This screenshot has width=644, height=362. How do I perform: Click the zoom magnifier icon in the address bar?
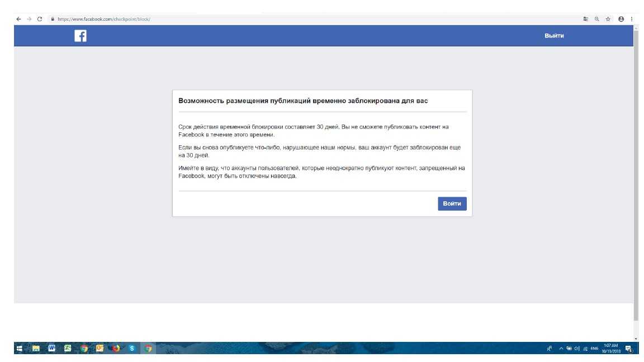pyautogui.click(x=597, y=20)
